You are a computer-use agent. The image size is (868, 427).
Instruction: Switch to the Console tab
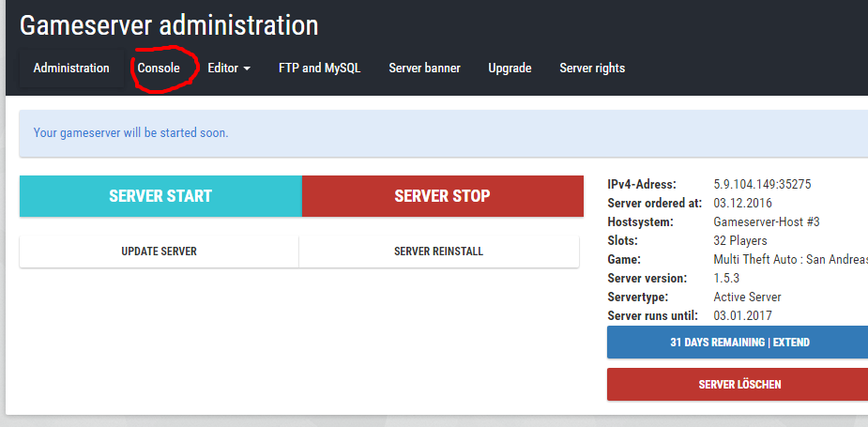159,68
